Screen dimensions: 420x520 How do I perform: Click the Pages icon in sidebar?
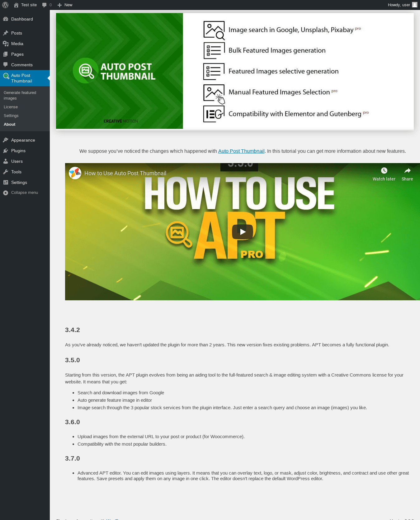[x=6, y=54]
